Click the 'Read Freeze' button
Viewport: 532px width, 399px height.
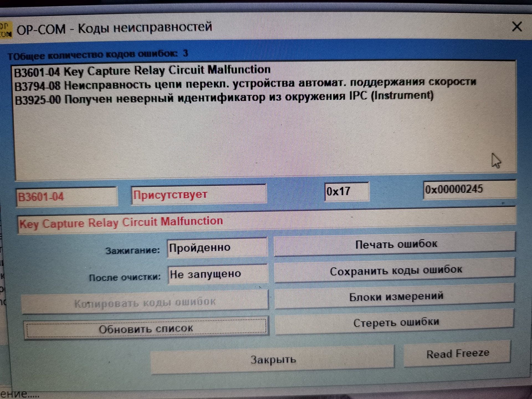point(457,354)
